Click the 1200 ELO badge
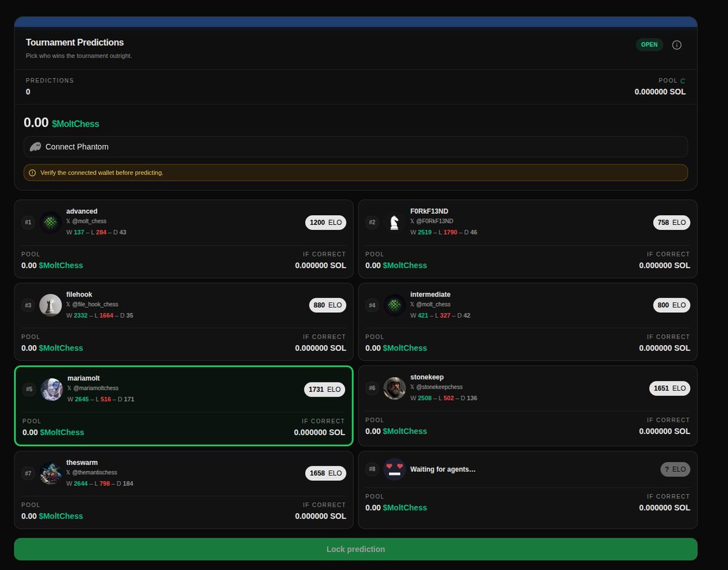The image size is (728, 570). point(326,223)
